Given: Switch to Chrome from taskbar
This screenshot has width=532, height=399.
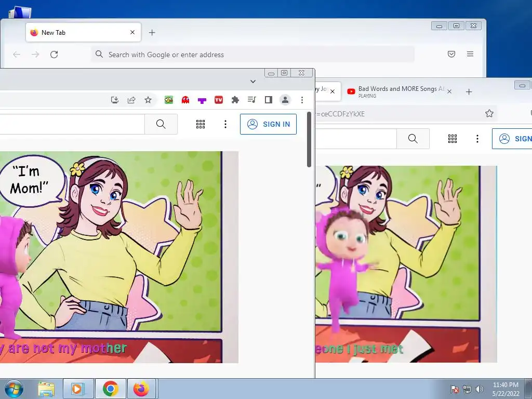Looking at the screenshot, I should 110,389.
